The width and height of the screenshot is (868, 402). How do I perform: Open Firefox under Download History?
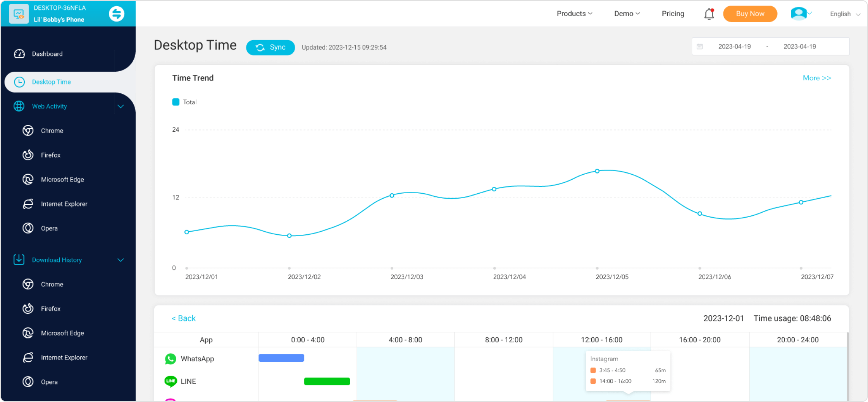pos(51,309)
